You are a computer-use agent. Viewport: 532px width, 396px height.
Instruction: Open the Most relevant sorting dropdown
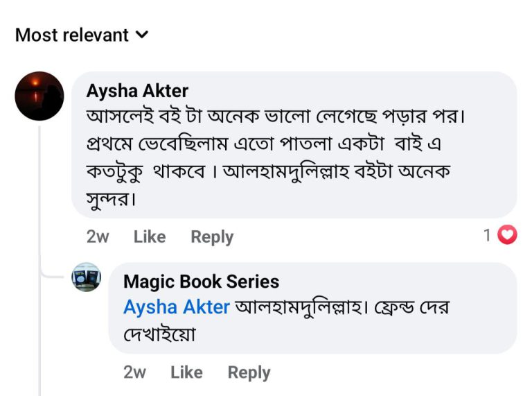coord(72,35)
